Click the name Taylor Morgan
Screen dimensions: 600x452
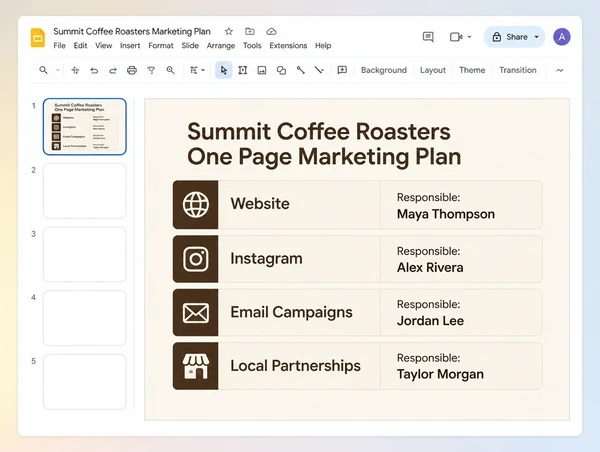pos(440,374)
